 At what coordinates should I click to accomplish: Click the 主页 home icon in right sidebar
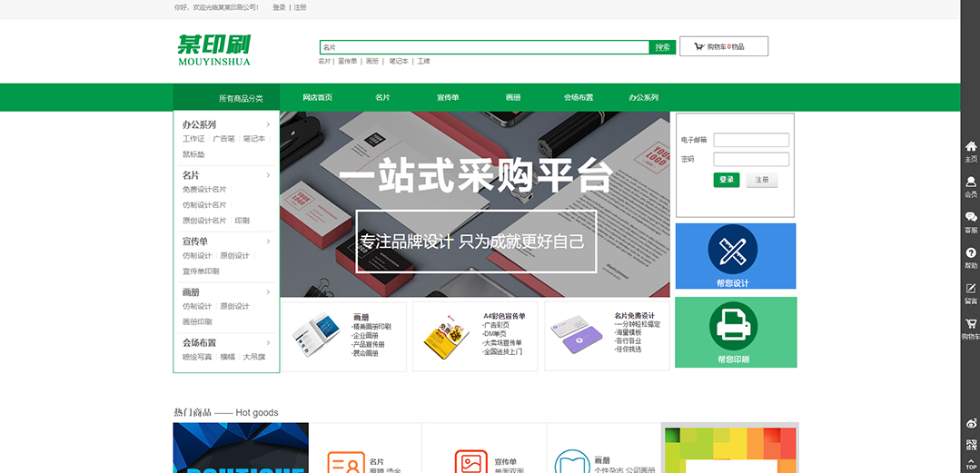point(970,146)
